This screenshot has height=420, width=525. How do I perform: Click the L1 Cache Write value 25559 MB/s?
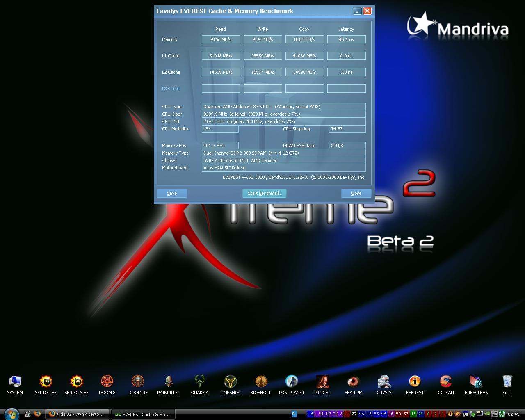click(262, 56)
